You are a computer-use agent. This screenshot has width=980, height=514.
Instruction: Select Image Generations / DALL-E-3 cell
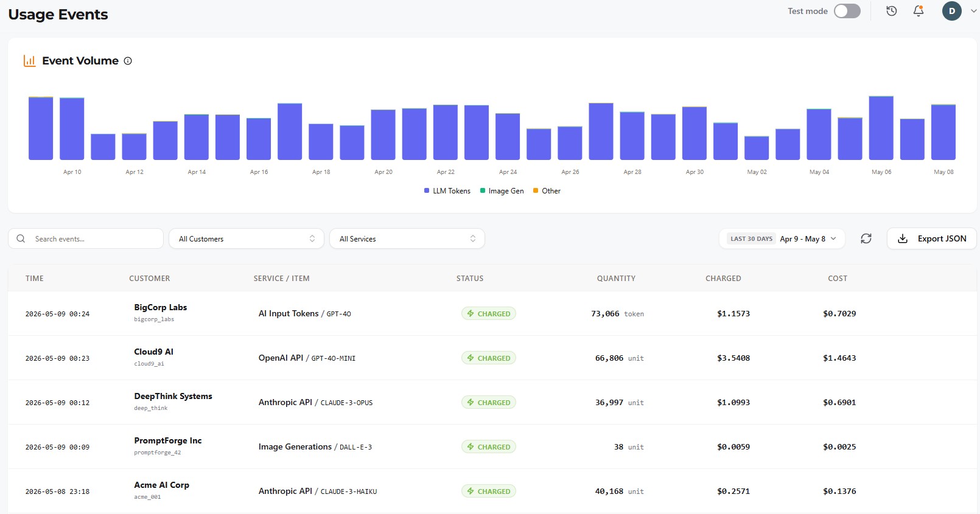[x=315, y=446]
